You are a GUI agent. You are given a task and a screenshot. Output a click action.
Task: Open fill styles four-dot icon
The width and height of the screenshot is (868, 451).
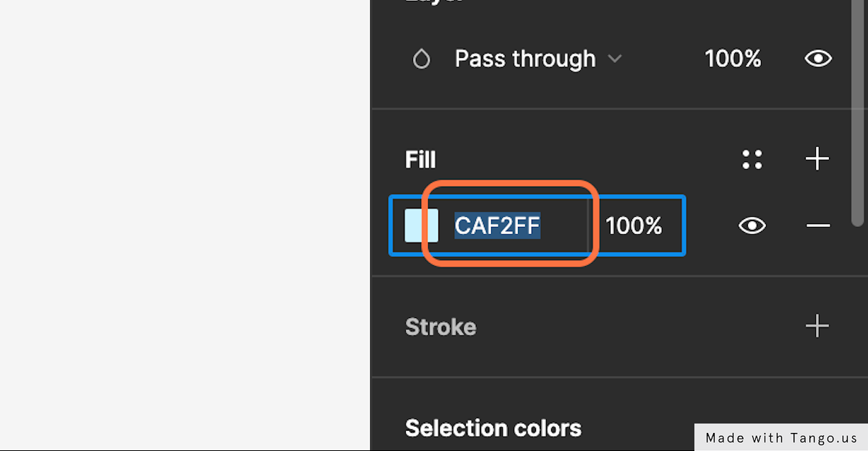(752, 159)
